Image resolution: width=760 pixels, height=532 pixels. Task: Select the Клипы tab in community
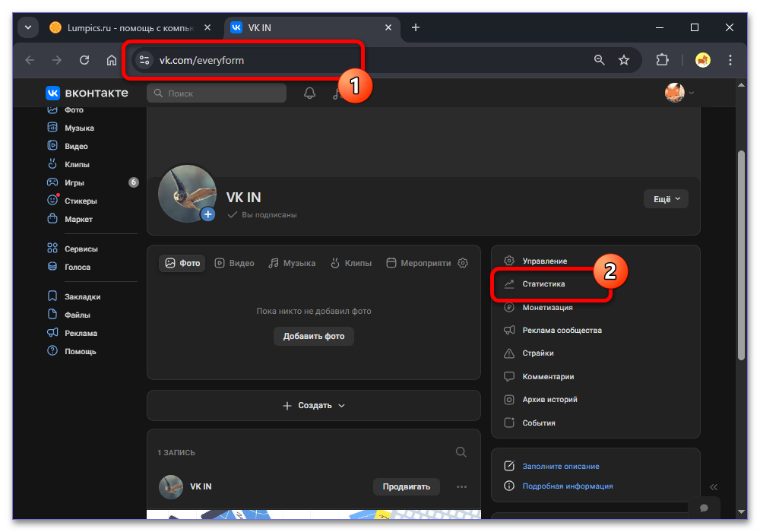351,263
